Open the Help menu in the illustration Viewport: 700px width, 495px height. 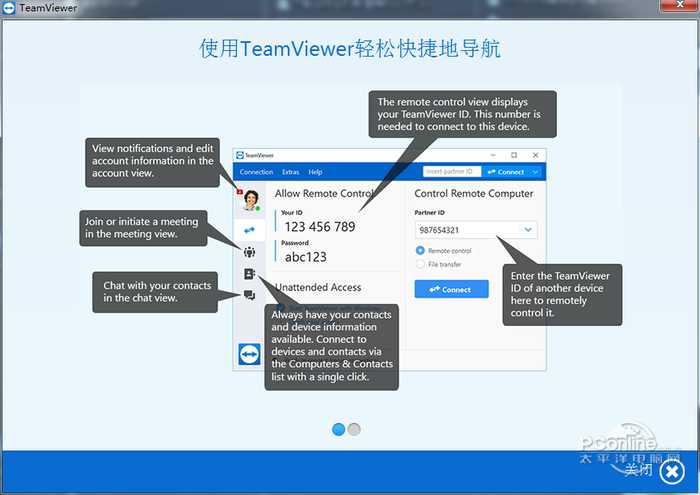315,172
